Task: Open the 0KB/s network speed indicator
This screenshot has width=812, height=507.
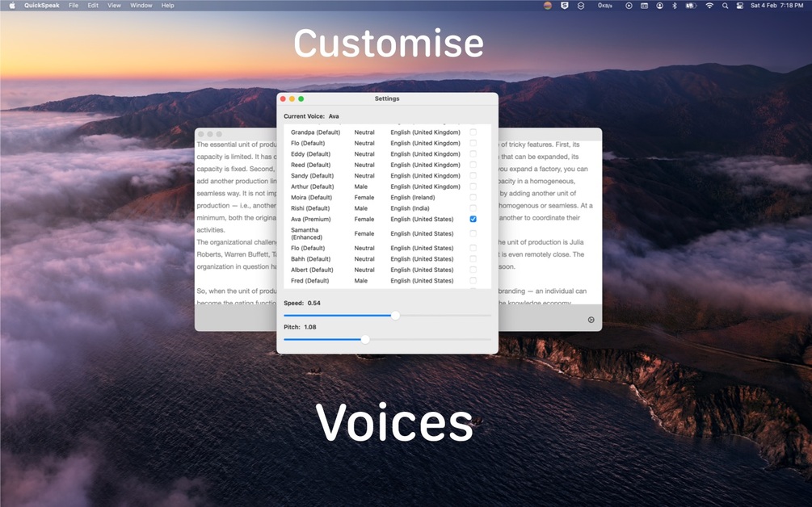Action: pos(605,5)
